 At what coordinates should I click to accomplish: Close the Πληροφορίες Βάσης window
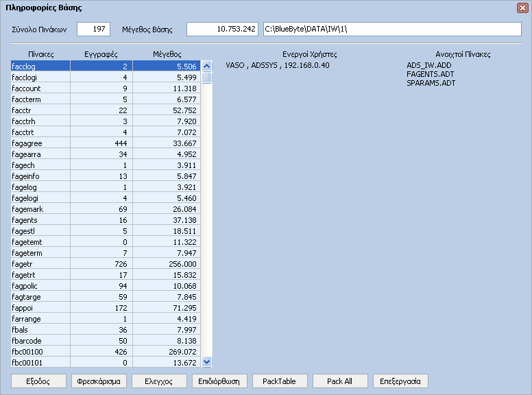(x=522, y=8)
